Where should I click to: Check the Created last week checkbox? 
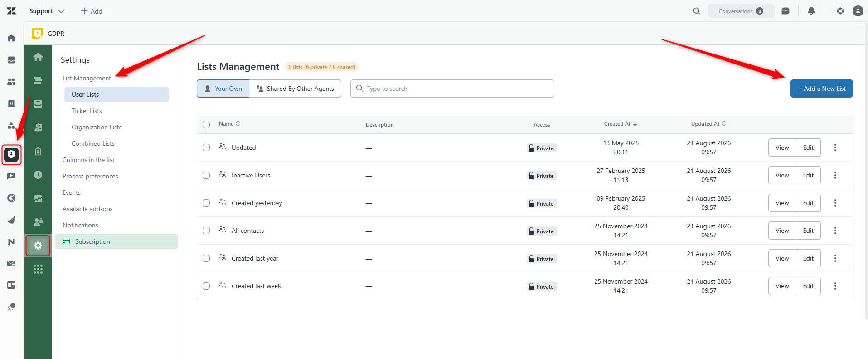coord(206,286)
